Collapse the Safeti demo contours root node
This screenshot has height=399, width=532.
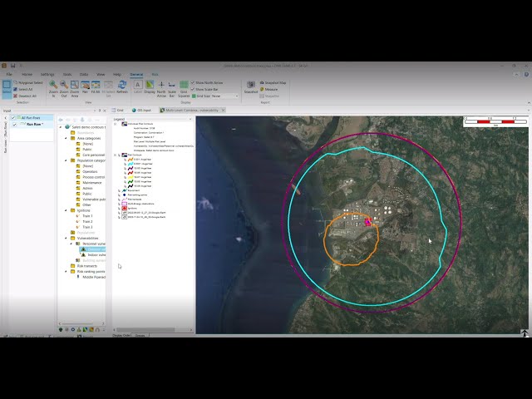coord(61,127)
